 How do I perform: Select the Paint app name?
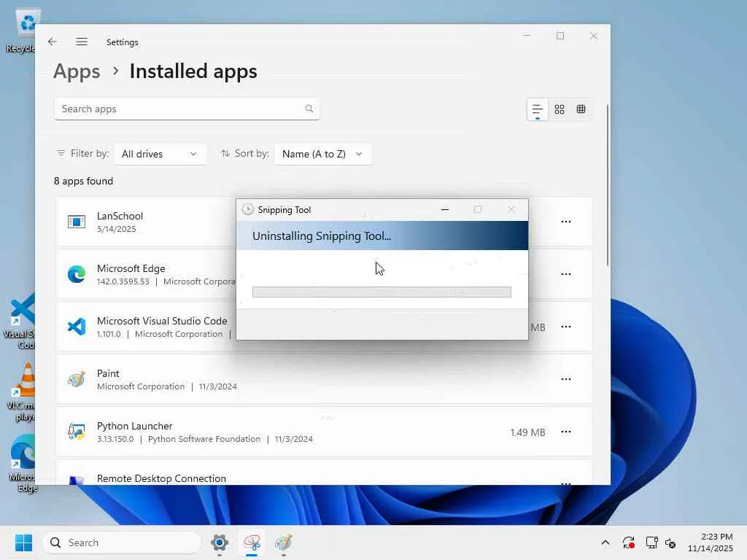coord(108,373)
